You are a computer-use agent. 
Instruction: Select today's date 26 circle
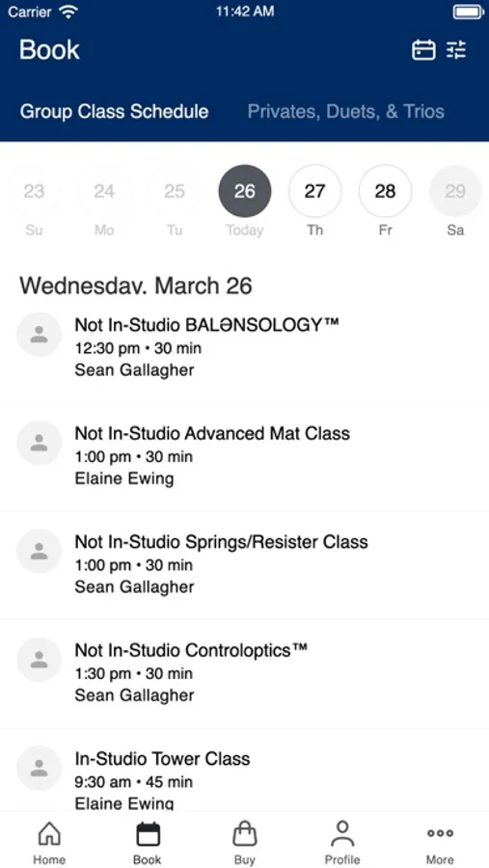[x=245, y=191]
